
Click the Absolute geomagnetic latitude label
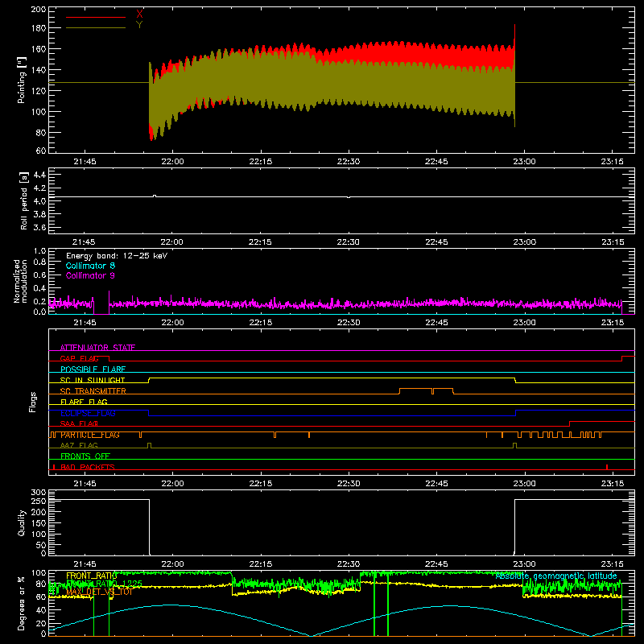pos(556,576)
